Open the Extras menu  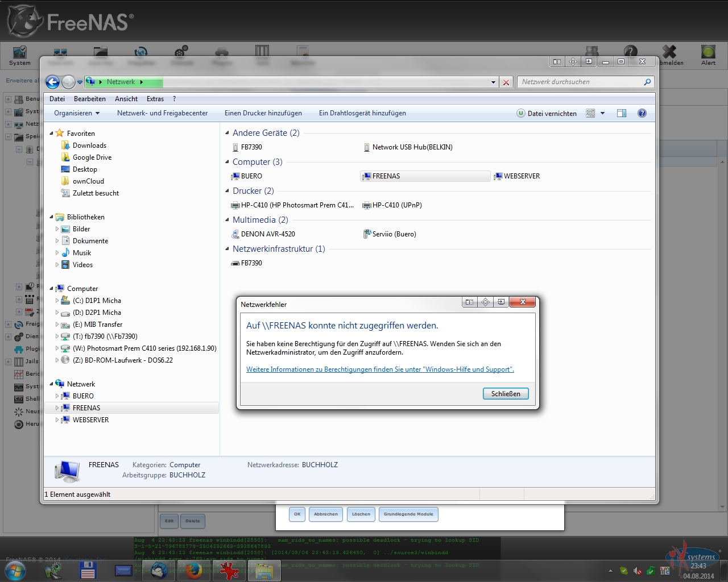click(155, 99)
